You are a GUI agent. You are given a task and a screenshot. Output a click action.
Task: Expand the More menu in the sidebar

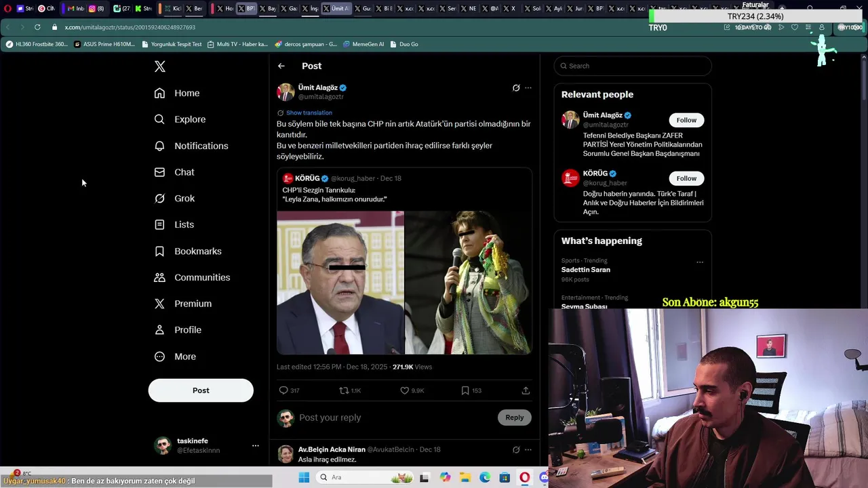(x=175, y=357)
